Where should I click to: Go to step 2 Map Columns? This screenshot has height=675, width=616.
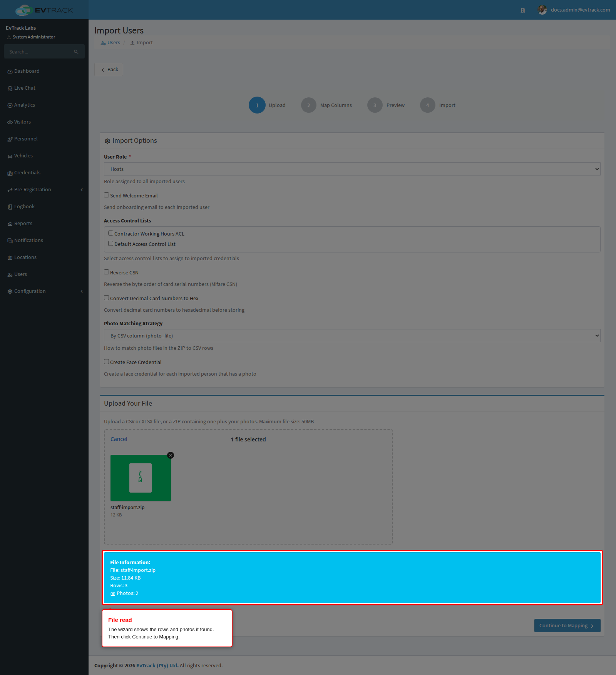(326, 105)
